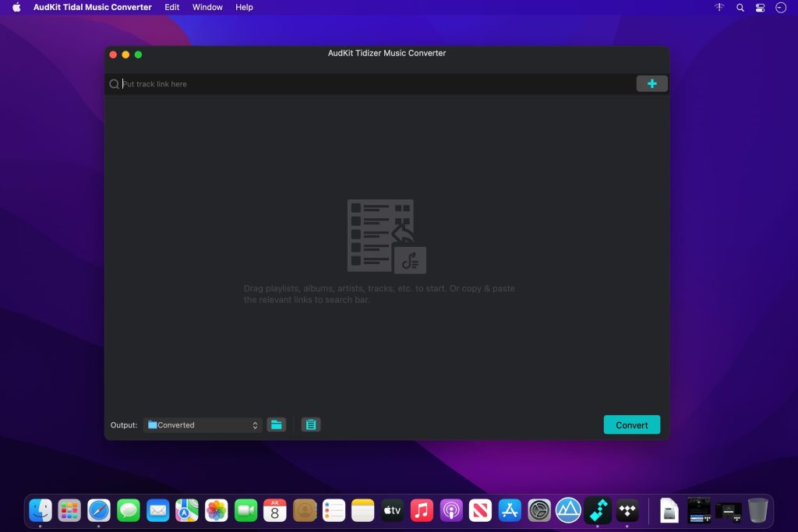Open Launchpad from the Dock
The image size is (798, 532).
tap(70, 510)
